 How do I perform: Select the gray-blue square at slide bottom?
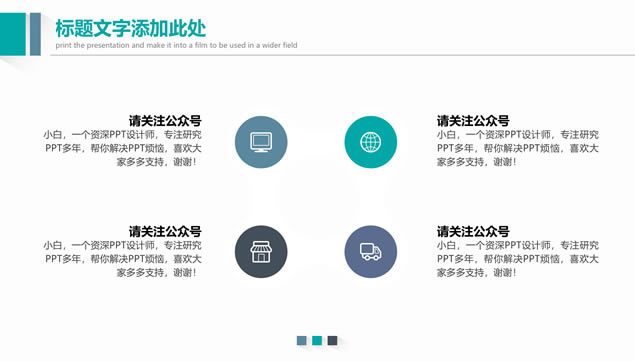pyautogui.click(x=302, y=340)
